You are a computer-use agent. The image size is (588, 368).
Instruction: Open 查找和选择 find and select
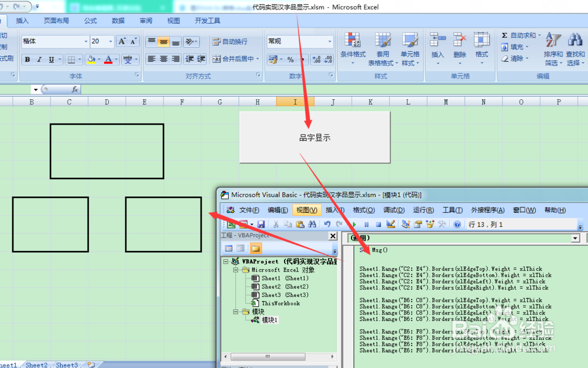point(575,49)
